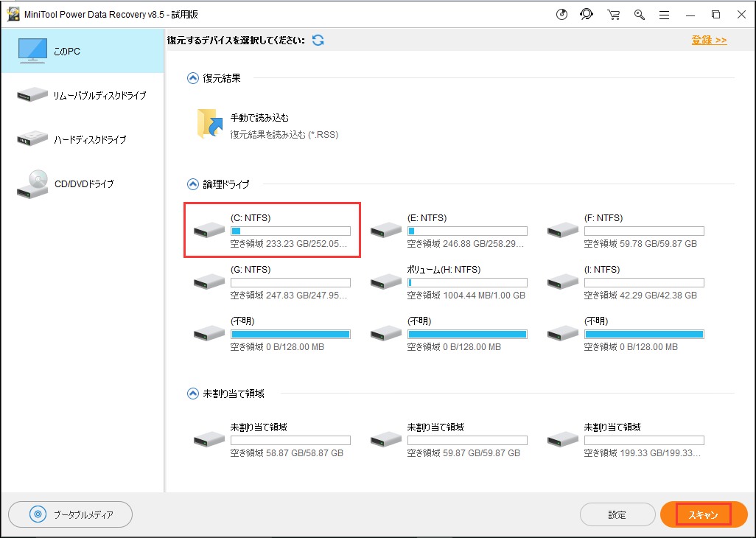Collapse the 論理ドライブ section
This screenshot has height=538, width=756.
coord(193,184)
